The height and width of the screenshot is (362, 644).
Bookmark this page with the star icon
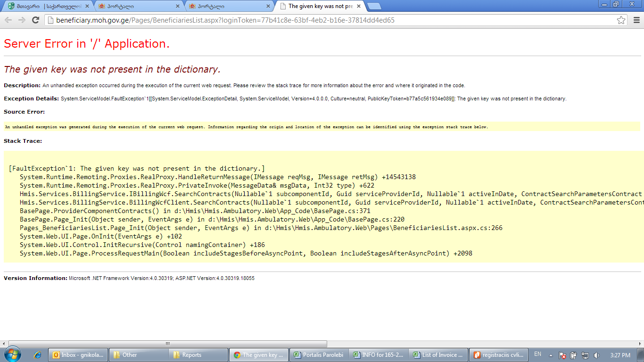621,20
